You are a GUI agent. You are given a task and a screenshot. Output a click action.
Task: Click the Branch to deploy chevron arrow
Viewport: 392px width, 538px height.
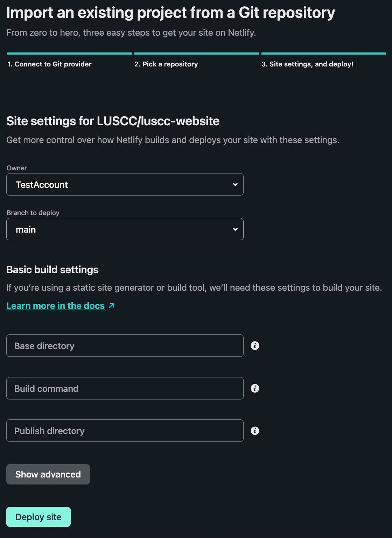tap(235, 229)
